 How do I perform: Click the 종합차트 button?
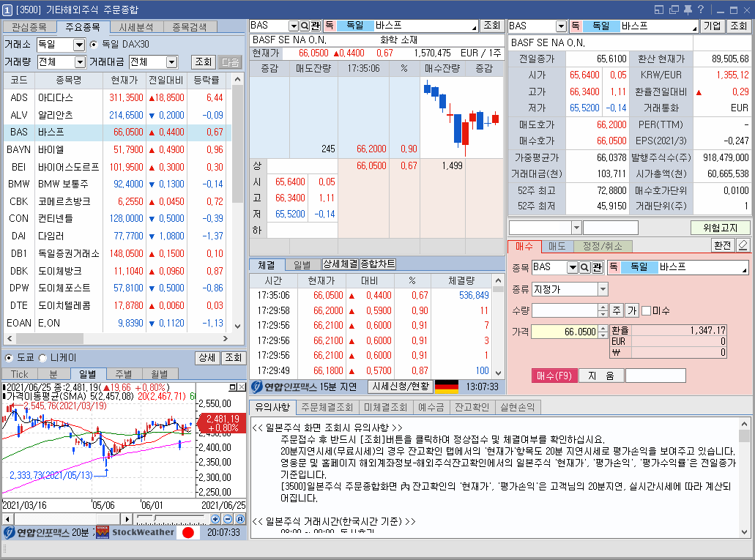(378, 264)
